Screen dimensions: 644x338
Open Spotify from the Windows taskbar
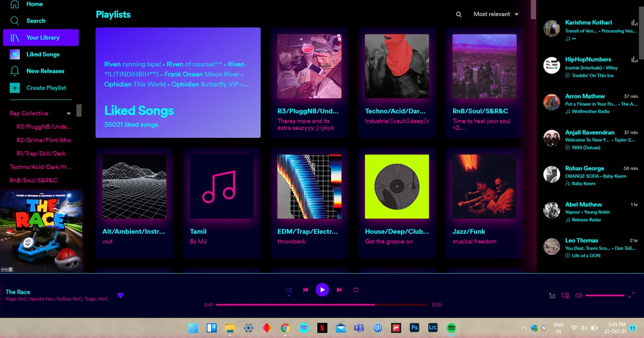click(x=451, y=327)
